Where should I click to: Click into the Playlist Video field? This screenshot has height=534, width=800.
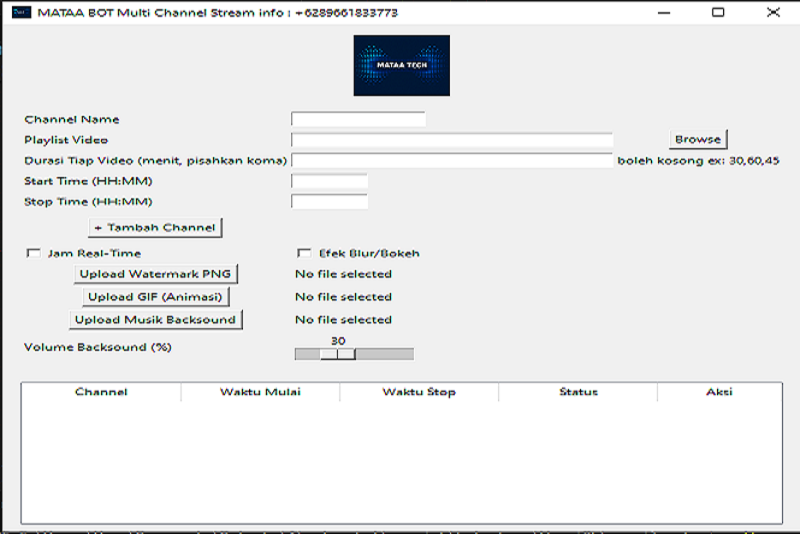[x=451, y=140]
